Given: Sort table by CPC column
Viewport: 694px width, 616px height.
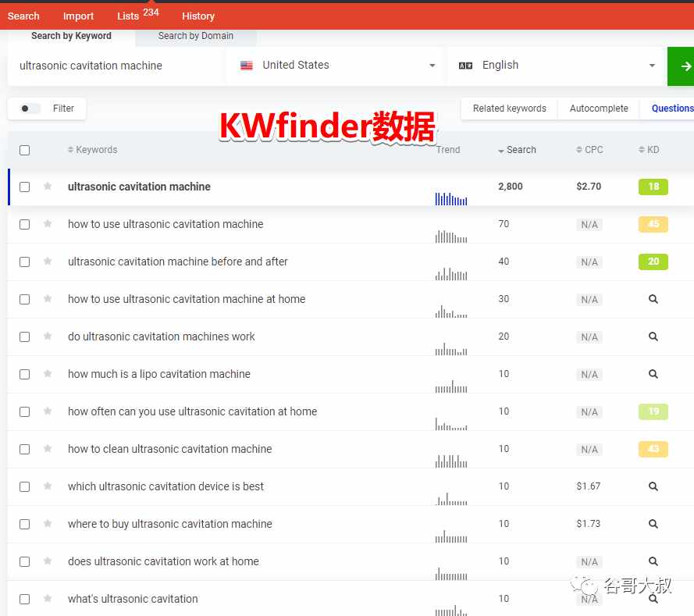Looking at the screenshot, I should (589, 150).
